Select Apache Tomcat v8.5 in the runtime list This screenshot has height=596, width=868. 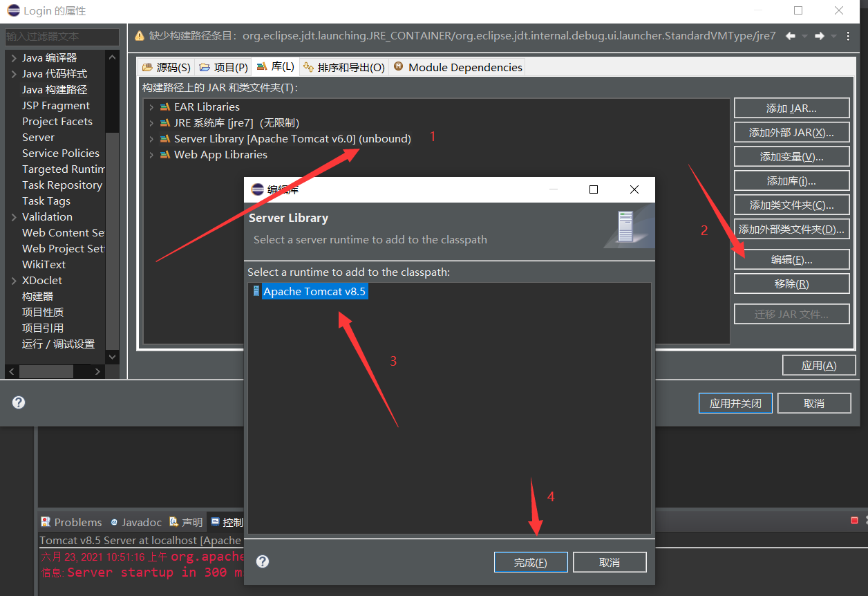(x=314, y=291)
